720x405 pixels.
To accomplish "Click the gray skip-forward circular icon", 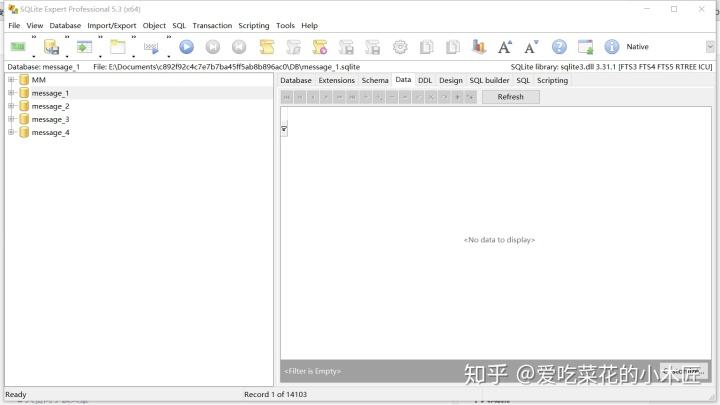I will pos(213,47).
